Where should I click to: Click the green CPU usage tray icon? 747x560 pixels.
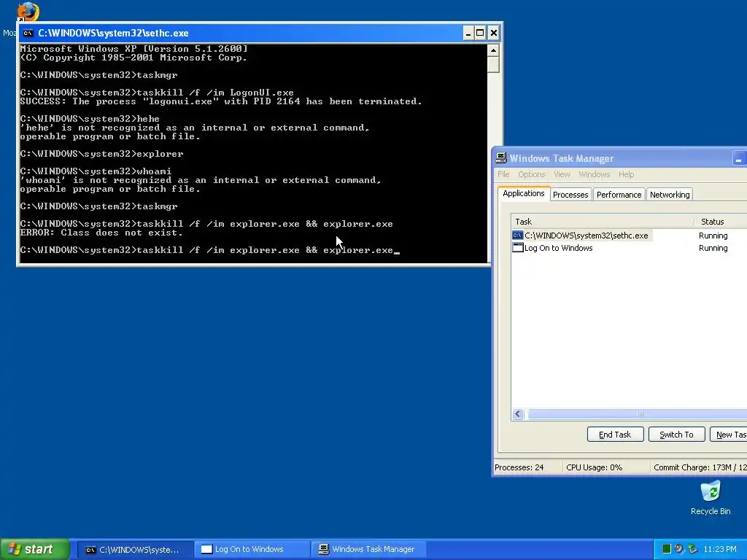pyautogui.click(x=667, y=549)
